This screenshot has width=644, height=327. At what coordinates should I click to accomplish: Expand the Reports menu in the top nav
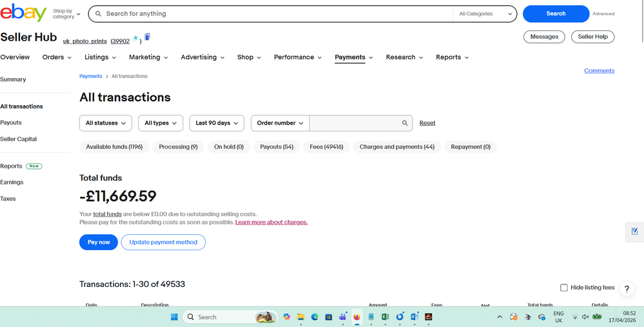452,57
